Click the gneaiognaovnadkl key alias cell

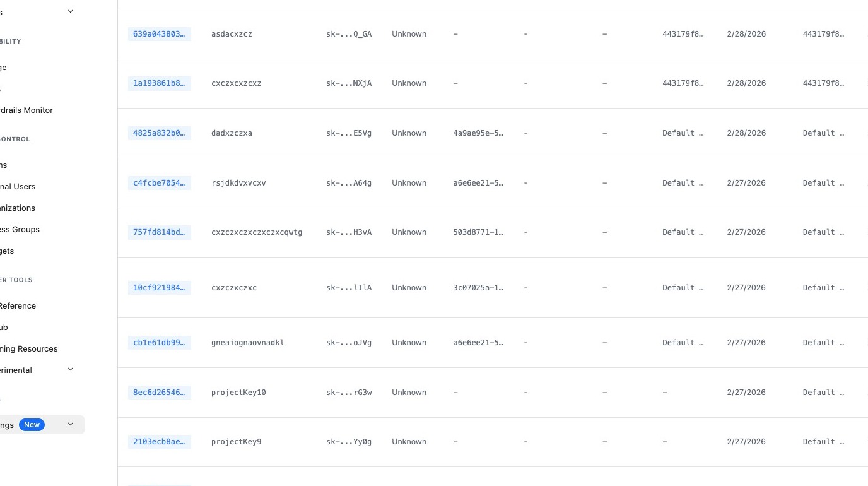[248, 343]
